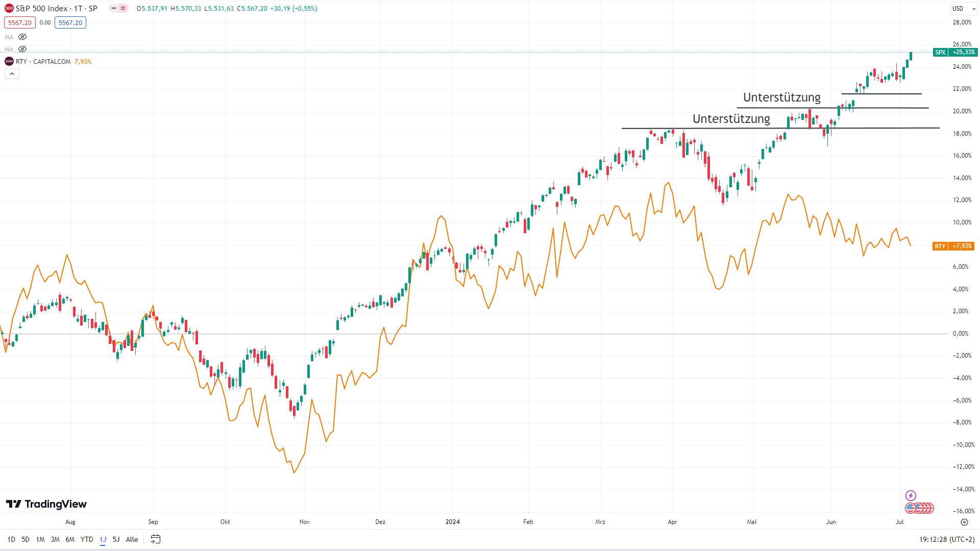The height and width of the screenshot is (551, 980).
Task: Open chart settings via the hexagon gear icon
Action: pos(964,522)
